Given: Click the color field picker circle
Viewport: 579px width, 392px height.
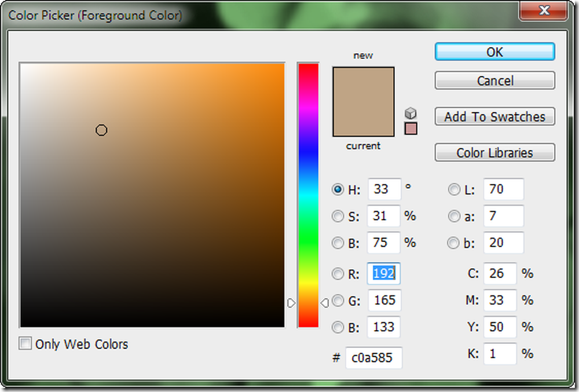Looking at the screenshot, I should [101, 130].
